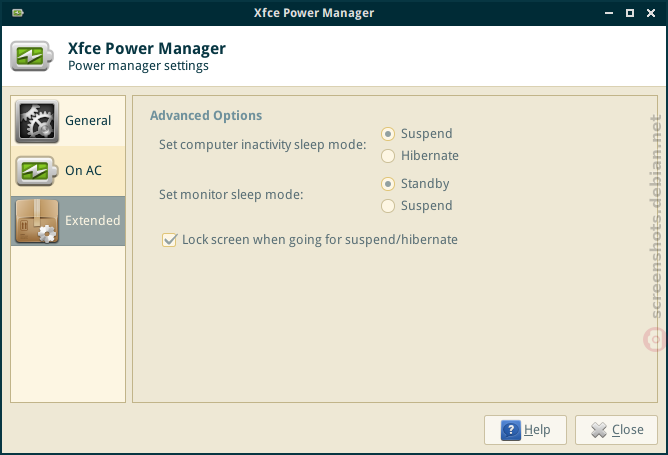Click the 'Xfce Power Manager' header title
The width and height of the screenshot is (668, 455).
point(147,48)
